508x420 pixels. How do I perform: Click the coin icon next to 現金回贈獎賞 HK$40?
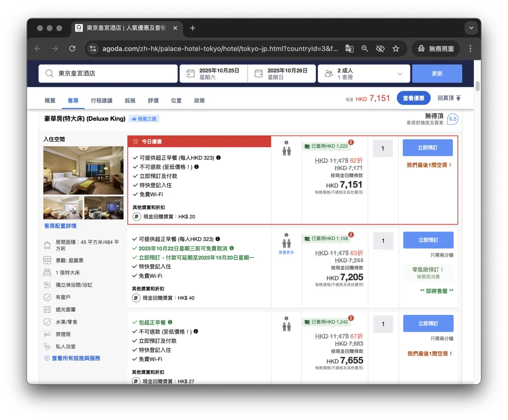tap(136, 298)
